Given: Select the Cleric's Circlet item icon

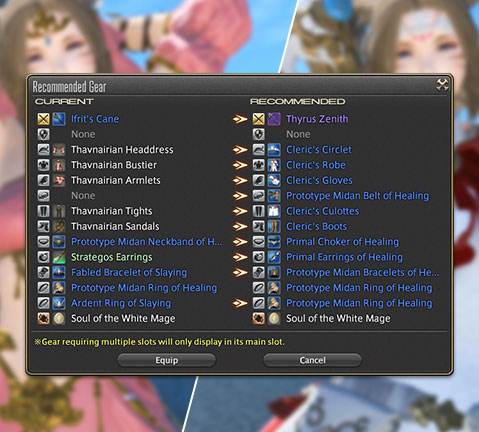Looking at the screenshot, I should click(x=274, y=150).
